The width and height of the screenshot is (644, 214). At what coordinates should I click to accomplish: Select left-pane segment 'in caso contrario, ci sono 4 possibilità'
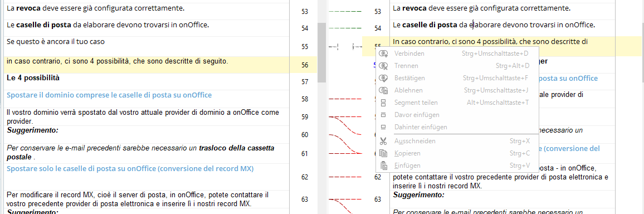pos(117,62)
